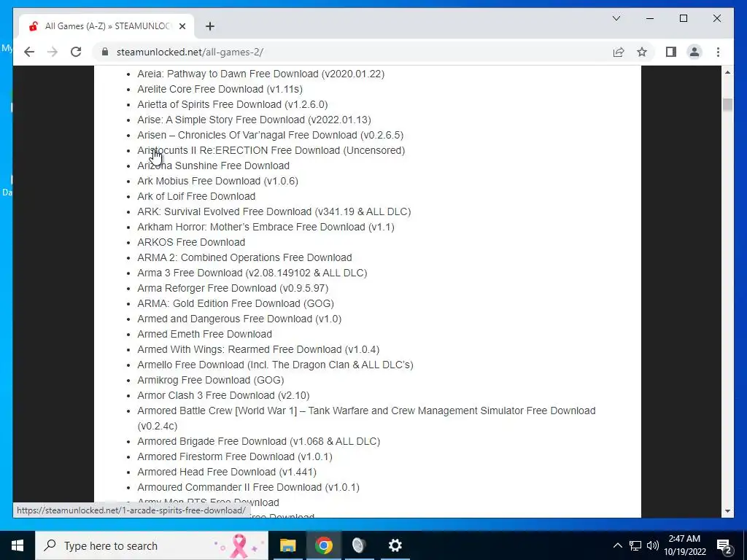Open Armoured Commander II link
747x560 pixels.
248,487
